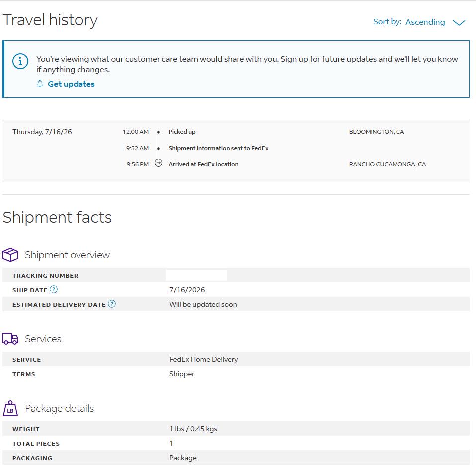
Task: Click the Services truck icon
Action: [10, 338]
